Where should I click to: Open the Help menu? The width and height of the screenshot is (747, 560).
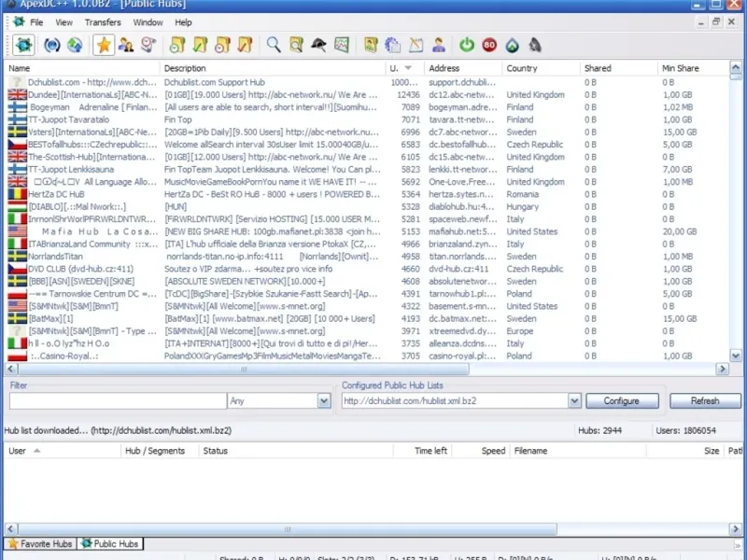tap(183, 22)
